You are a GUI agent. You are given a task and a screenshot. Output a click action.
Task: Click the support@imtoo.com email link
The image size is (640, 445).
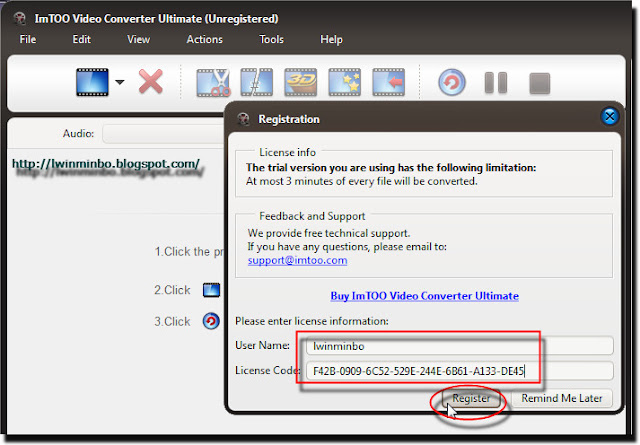[x=298, y=260]
